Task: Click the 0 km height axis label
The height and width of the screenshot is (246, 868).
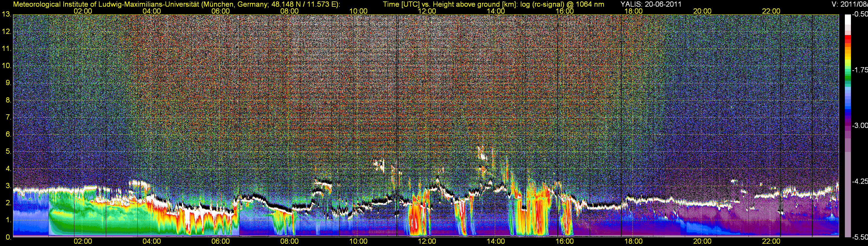Action: click(x=8, y=237)
